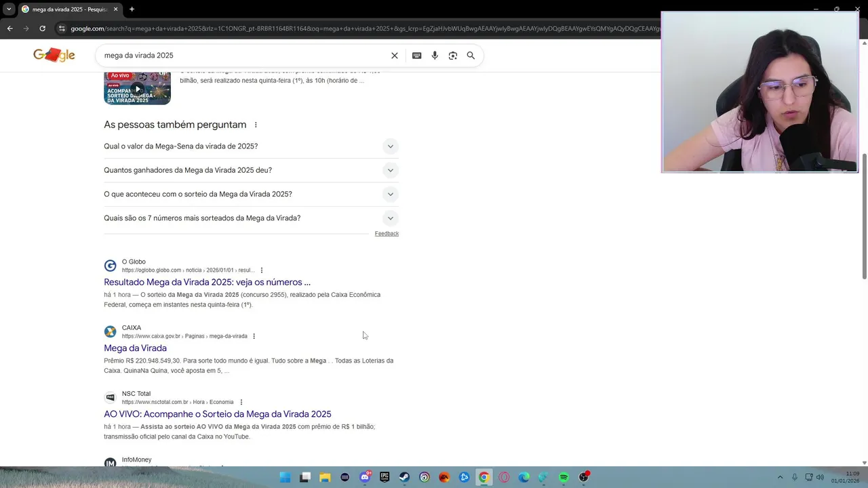Open the EA app from taskbar
Screen dimensions: 868x488
444,477
